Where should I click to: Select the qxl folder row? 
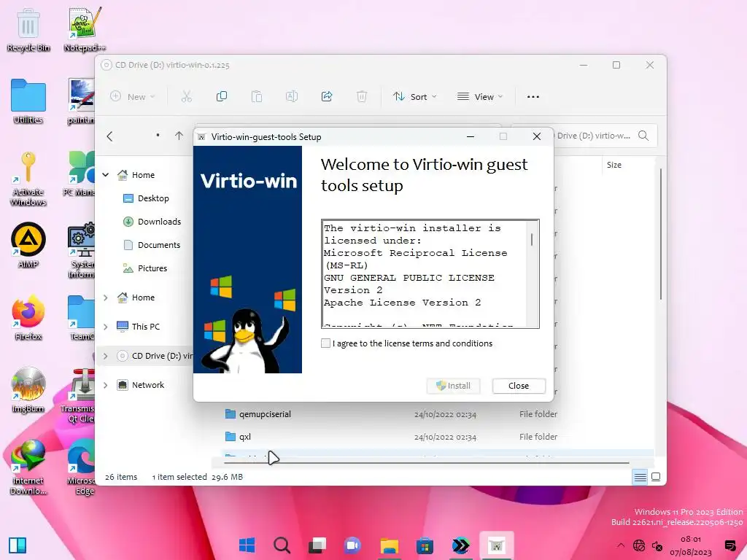[391, 437]
